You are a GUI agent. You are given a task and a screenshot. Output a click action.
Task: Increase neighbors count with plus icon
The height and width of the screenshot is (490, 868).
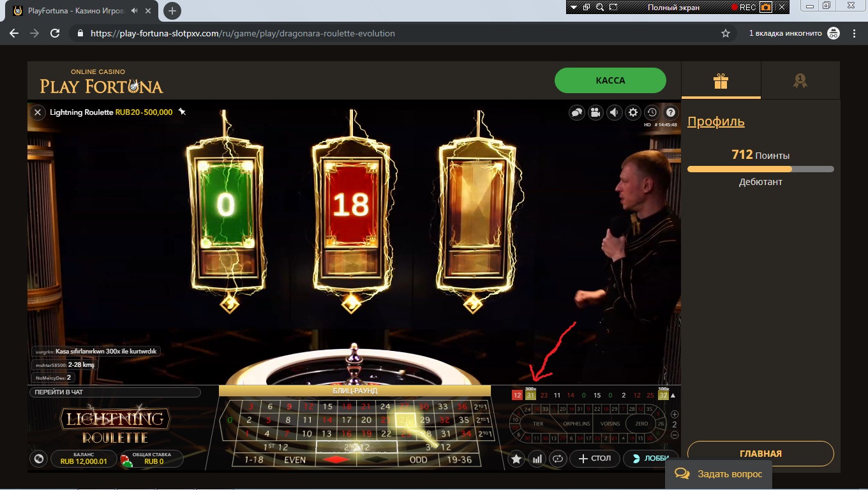click(x=675, y=414)
